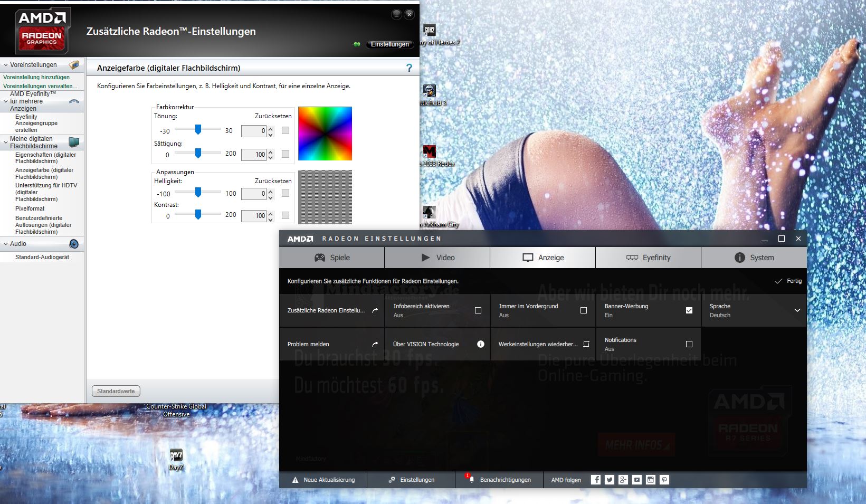866x504 pixels.
Task: Switch to the Spiele tab
Action: coord(332,258)
